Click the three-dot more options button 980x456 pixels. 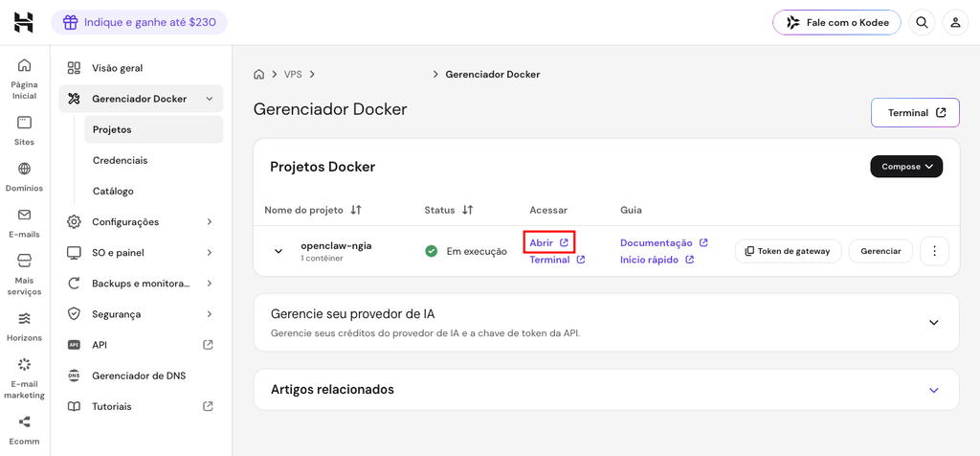934,251
